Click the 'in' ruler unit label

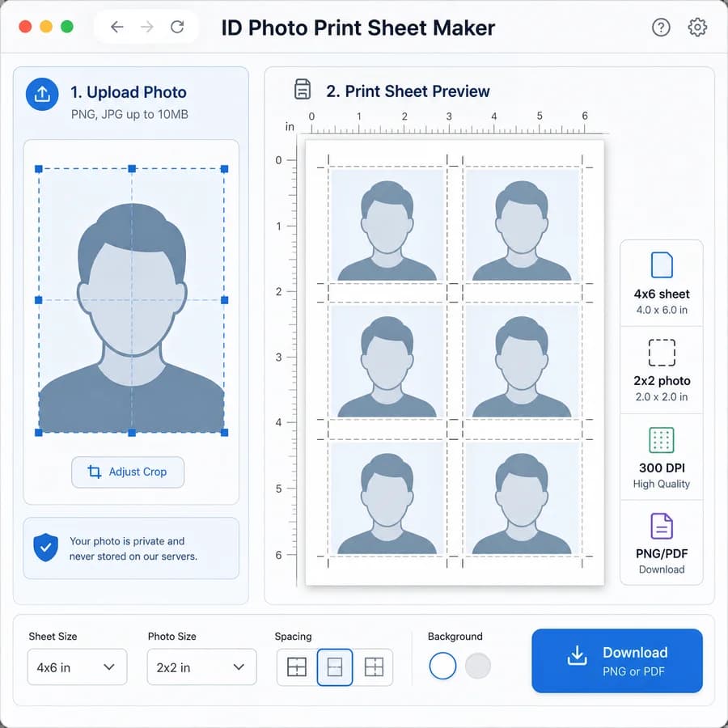click(x=290, y=126)
